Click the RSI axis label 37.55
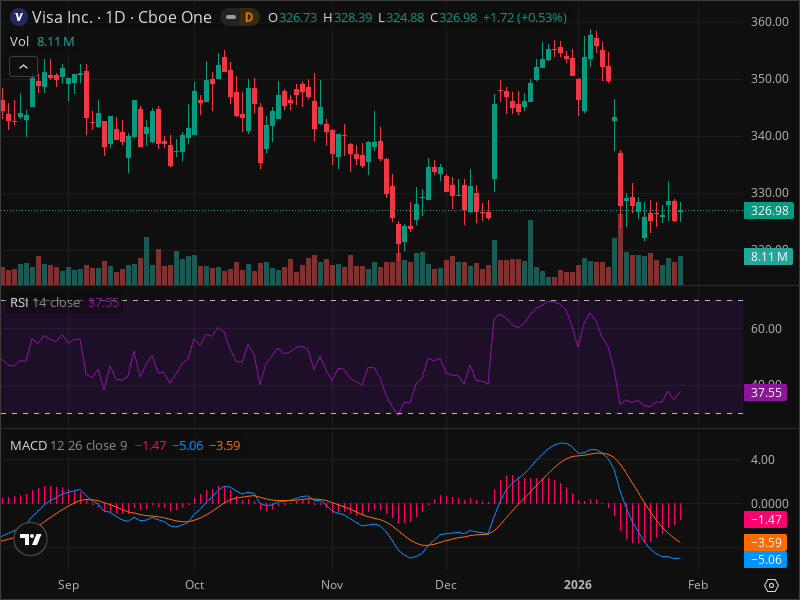The width and height of the screenshot is (800, 600). tap(765, 392)
